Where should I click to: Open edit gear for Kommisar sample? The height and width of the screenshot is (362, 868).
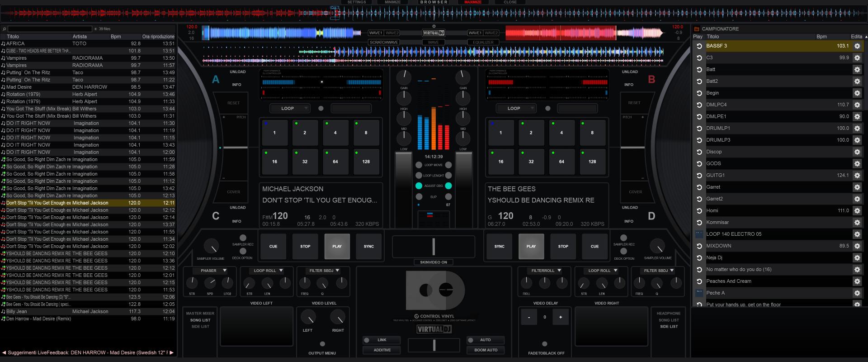[x=857, y=223]
